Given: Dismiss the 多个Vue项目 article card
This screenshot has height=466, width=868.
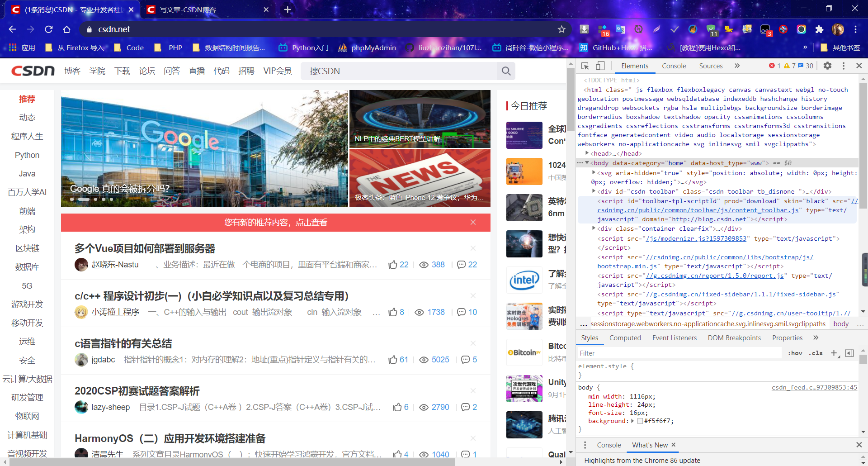Looking at the screenshot, I should [x=473, y=248].
